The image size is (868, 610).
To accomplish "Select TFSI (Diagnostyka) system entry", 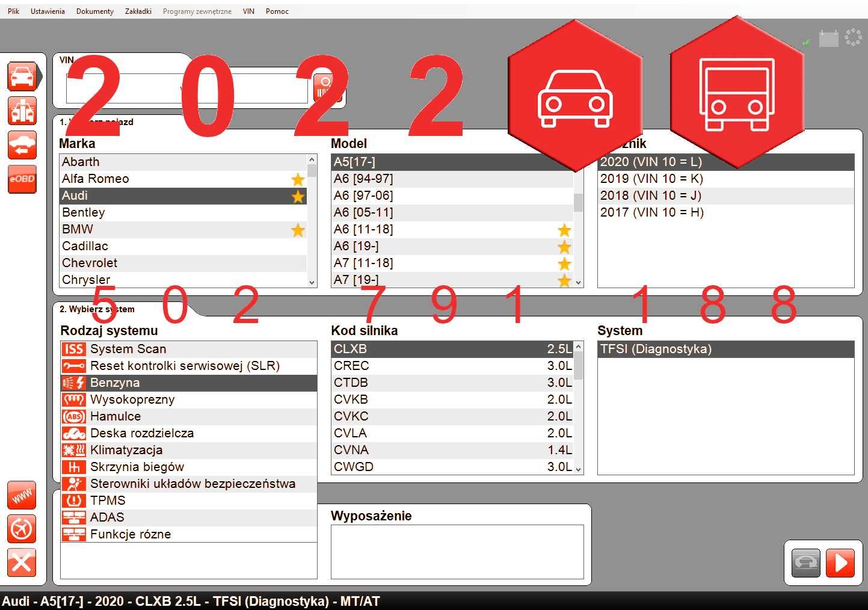I will point(726,349).
